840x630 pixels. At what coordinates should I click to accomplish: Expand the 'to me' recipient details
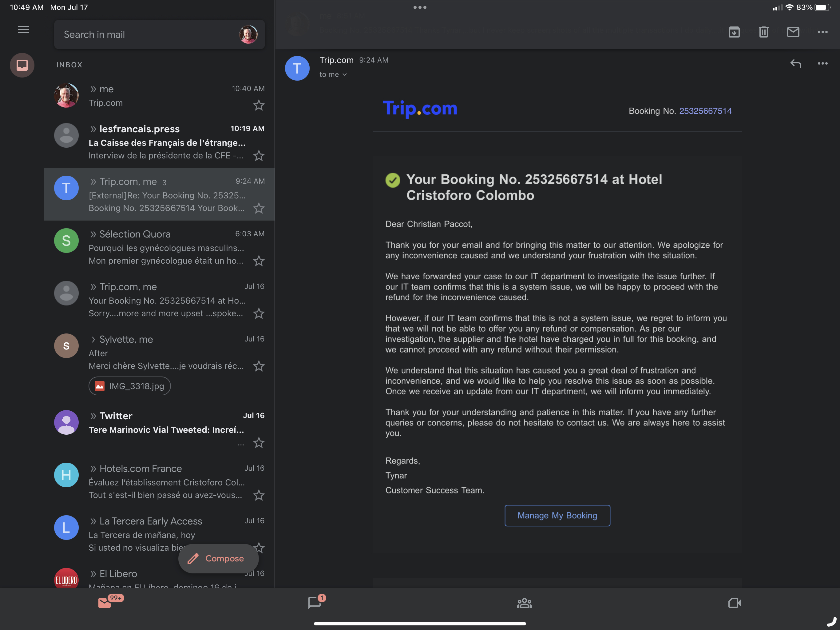tap(333, 74)
